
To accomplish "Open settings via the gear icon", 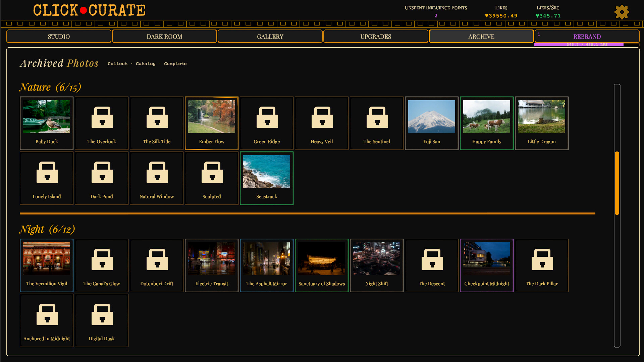I will pyautogui.click(x=622, y=12).
